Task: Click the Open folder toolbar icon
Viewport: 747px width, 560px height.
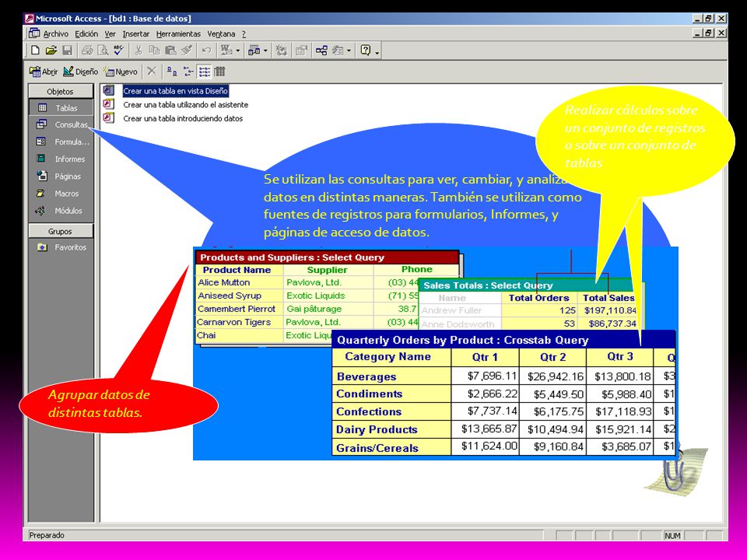Action: 51,50
